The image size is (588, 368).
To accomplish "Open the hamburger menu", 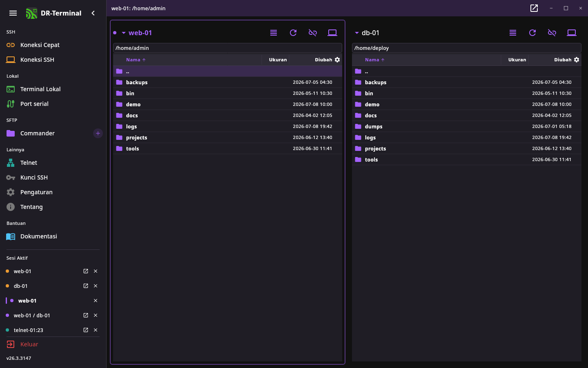I will 13,13.
